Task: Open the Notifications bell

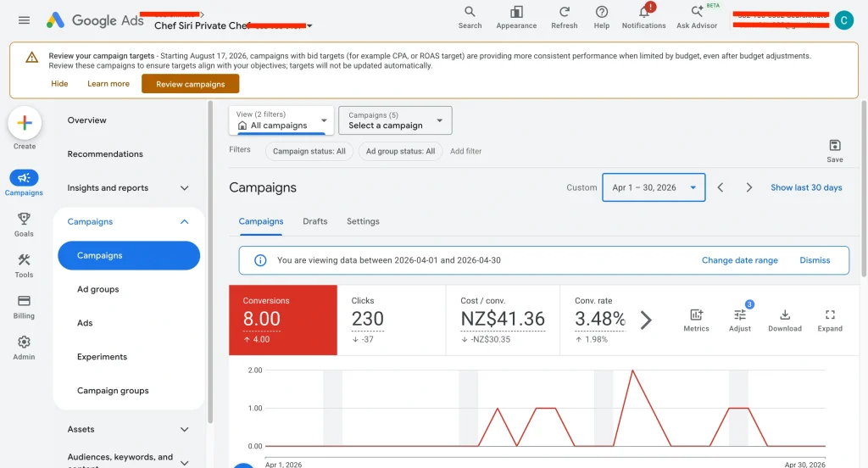Action: point(644,17)
